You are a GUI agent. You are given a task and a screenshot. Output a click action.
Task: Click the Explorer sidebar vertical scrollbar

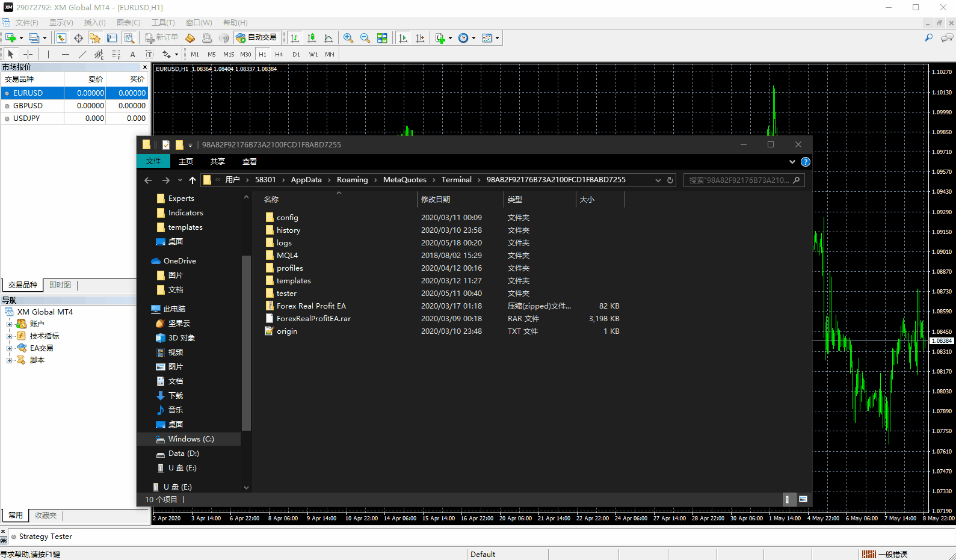tap(245, 343)
